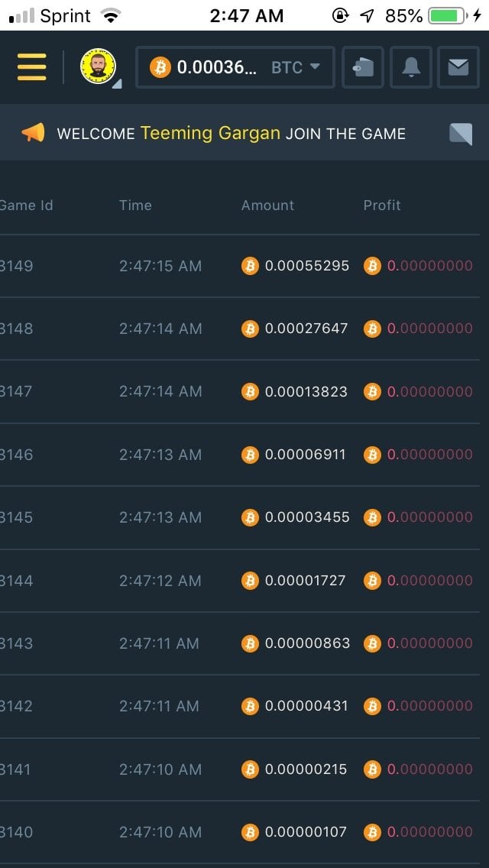The width and height of the screenshot is (489, 868).
Task: Click amount 0.00027647 bet entry
Action: coord(306,329)
